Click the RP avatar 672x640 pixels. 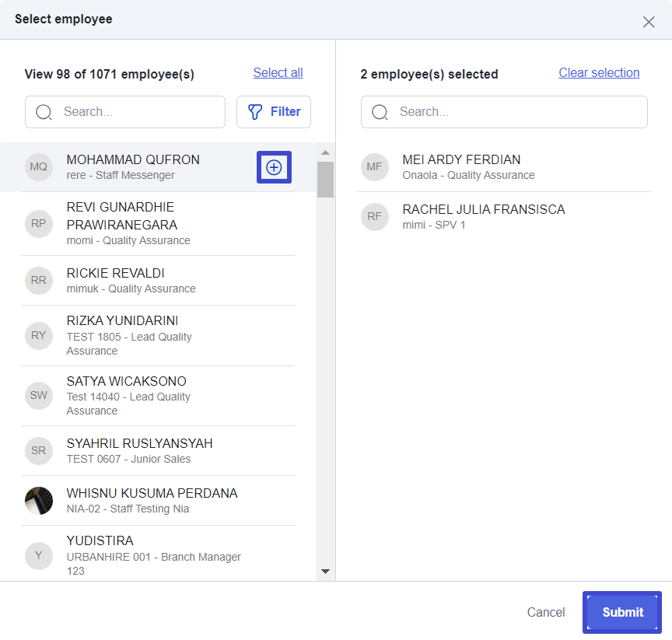click(x=39, y=224)
